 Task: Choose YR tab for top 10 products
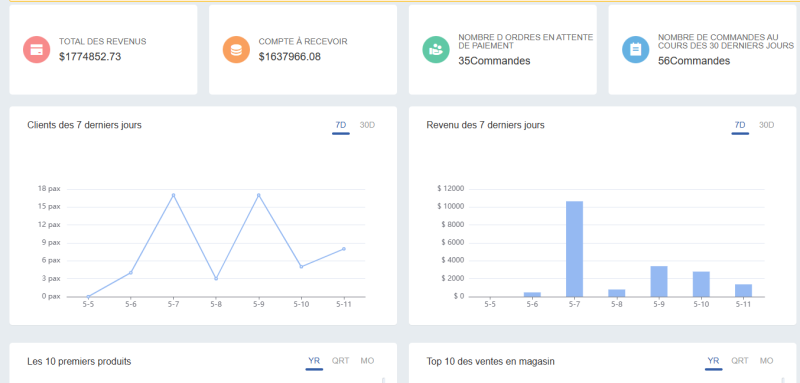click(314, 361)
